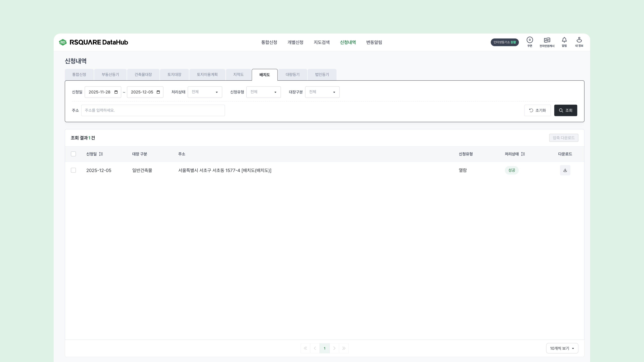Sort by 처리상태 column sort icon
The image size is (644, 362).
coord(523,154)
